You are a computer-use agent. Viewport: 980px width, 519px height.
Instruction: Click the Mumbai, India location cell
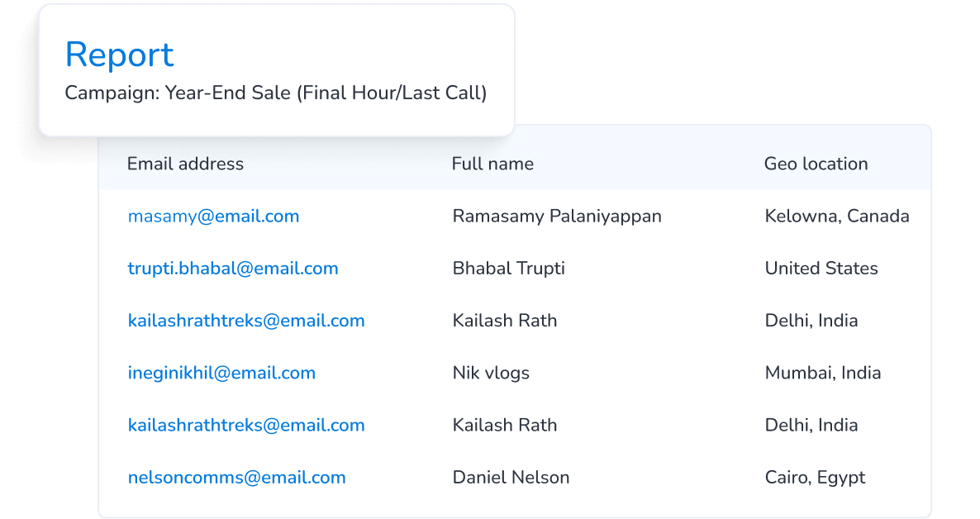point(823,374)
